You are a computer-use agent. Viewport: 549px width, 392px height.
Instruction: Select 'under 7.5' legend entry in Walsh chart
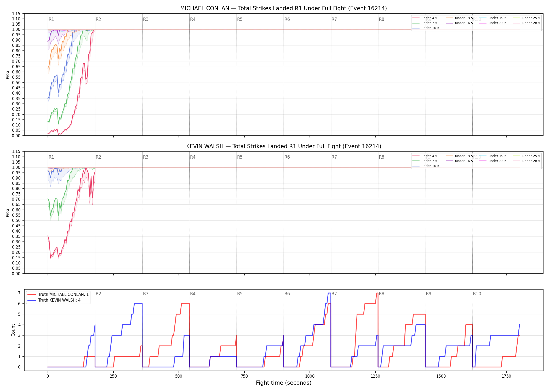click(x=425, y=161)
